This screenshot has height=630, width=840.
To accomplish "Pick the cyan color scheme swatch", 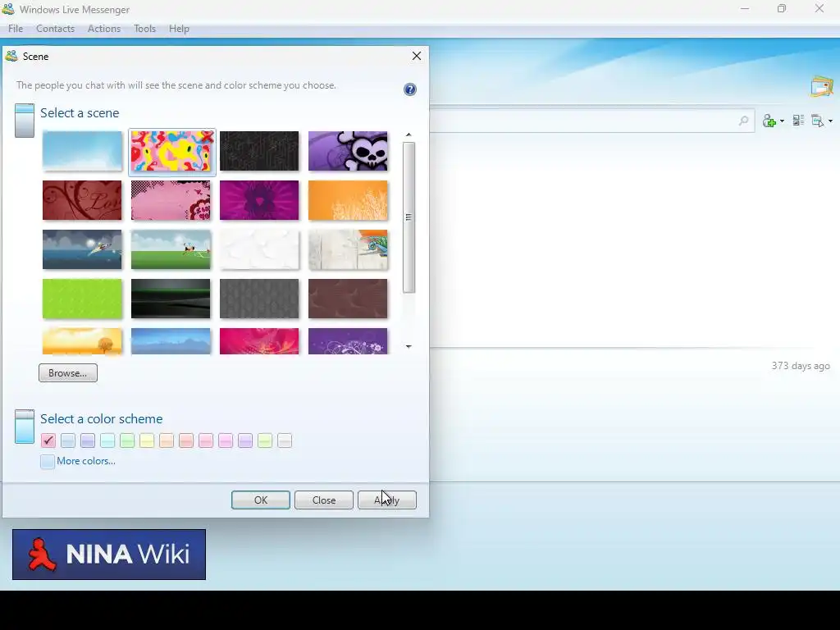I will coord(107,441).
